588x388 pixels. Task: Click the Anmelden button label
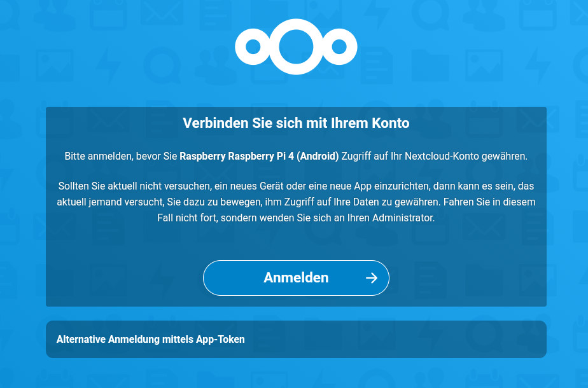(x=296, y=278)
